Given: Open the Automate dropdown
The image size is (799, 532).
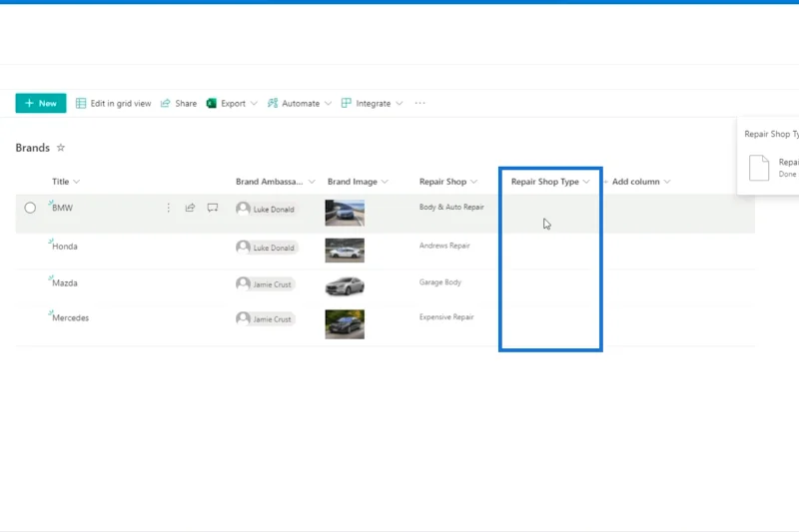Looking at the screenshot, I should tap(300, 104).
